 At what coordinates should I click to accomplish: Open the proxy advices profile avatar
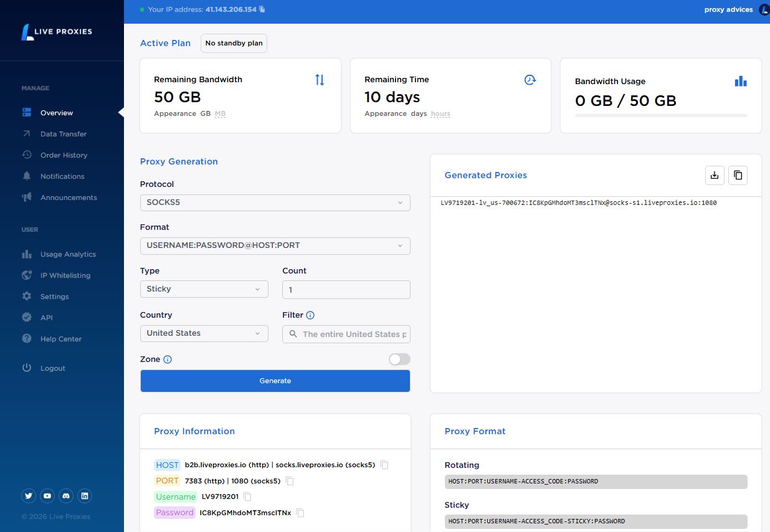coord(764,9)
